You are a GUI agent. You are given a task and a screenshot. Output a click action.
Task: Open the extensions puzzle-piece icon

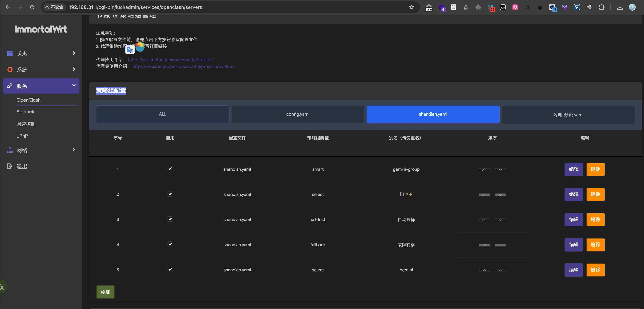coord(602,7)
